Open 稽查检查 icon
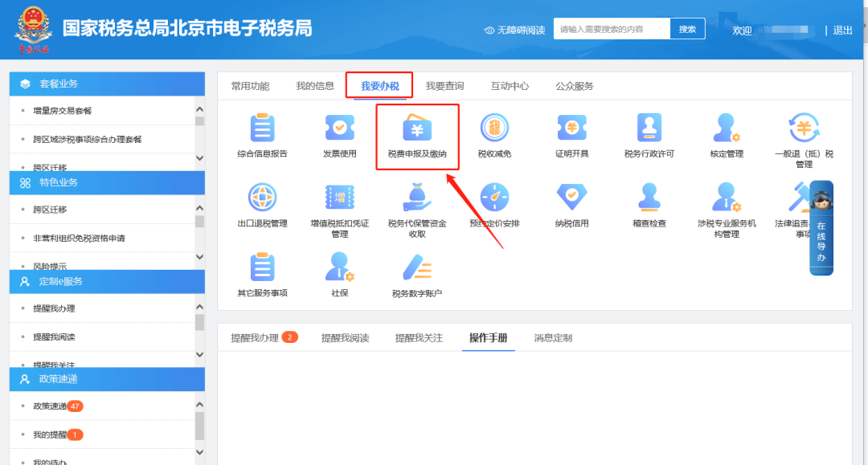The height and width of the screenshot is (465, 868). (x=649, y=198)
